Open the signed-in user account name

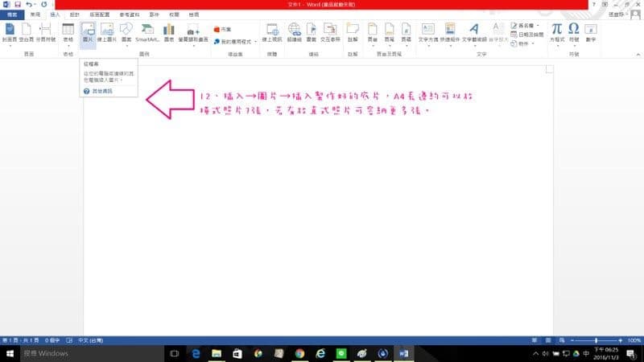pyautogui.click(x=616, y=14)
